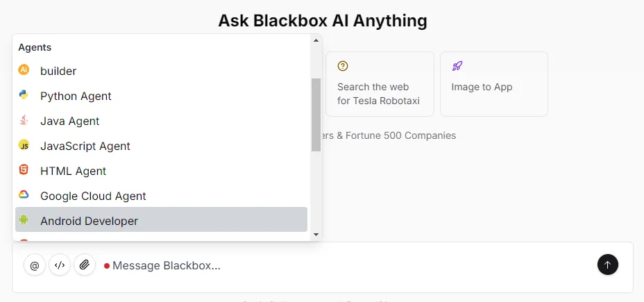
Task: Click the question mark icon on search card
Action: point(343,66)
